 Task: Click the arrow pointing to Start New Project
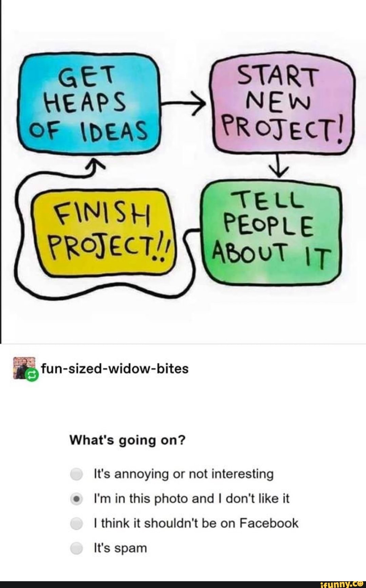(x=183, y=102)
